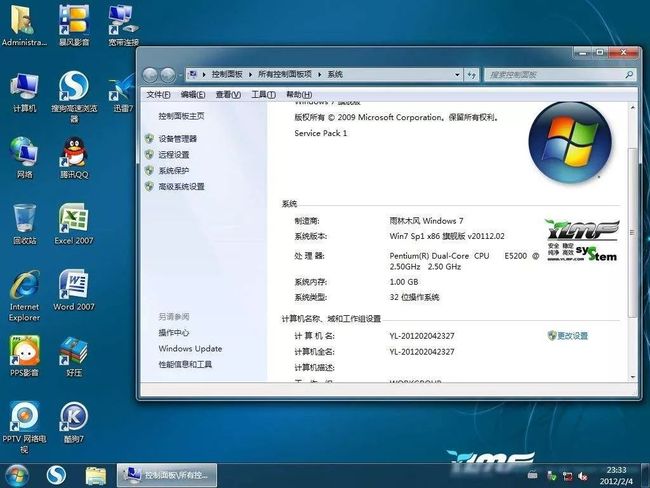Open 设备管理器 from the sidebar
Screen dimensions: 650x488
(177, 139)
